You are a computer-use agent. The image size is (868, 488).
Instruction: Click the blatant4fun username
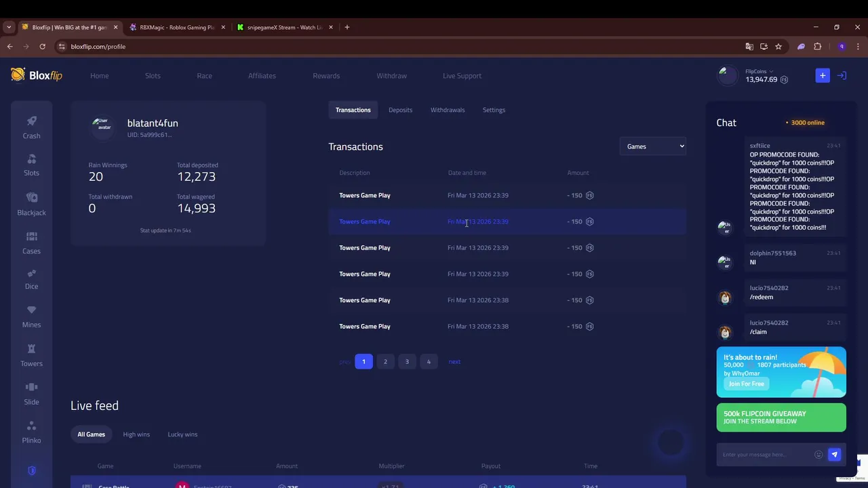coord(153,123)
